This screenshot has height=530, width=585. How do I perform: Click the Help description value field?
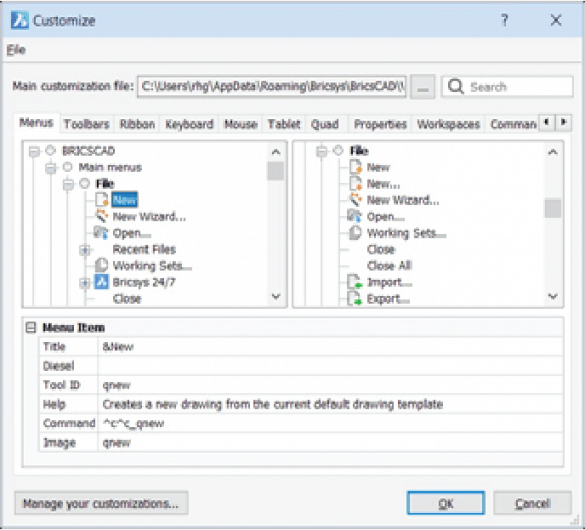(330, 404)
